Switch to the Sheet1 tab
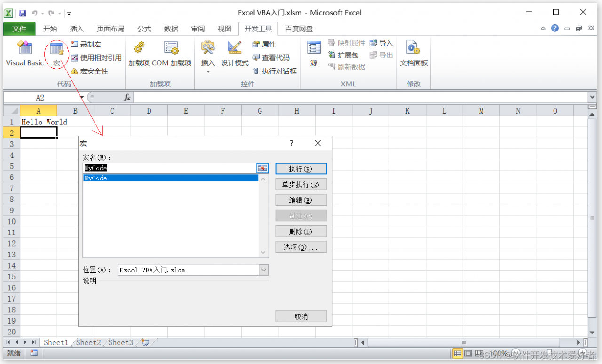 (56, 342)
